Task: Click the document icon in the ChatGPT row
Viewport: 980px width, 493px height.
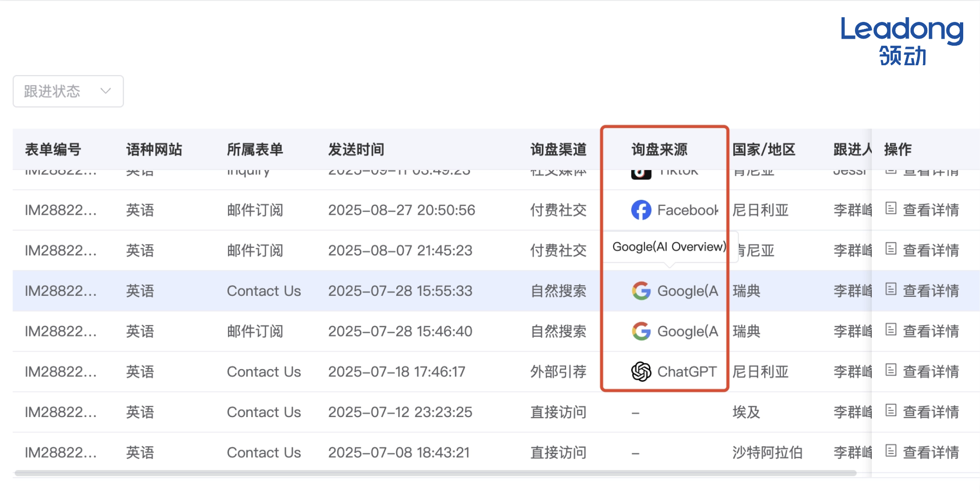Action: coord(890,370)
